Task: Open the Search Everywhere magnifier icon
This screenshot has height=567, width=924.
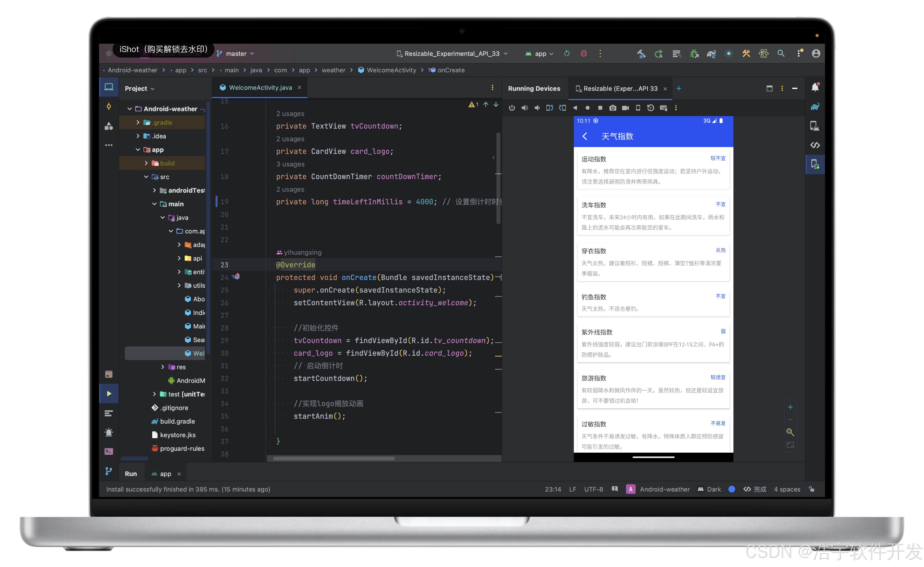Action: pyautogui.click(x=781, y=54)
